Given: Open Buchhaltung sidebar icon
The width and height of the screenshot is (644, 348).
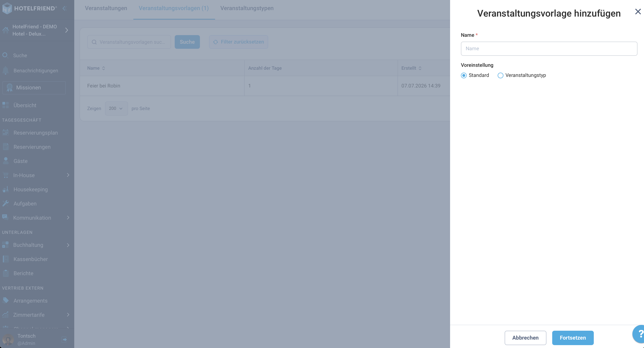Looking at the screenshot, I should click(x=5, y=244).
